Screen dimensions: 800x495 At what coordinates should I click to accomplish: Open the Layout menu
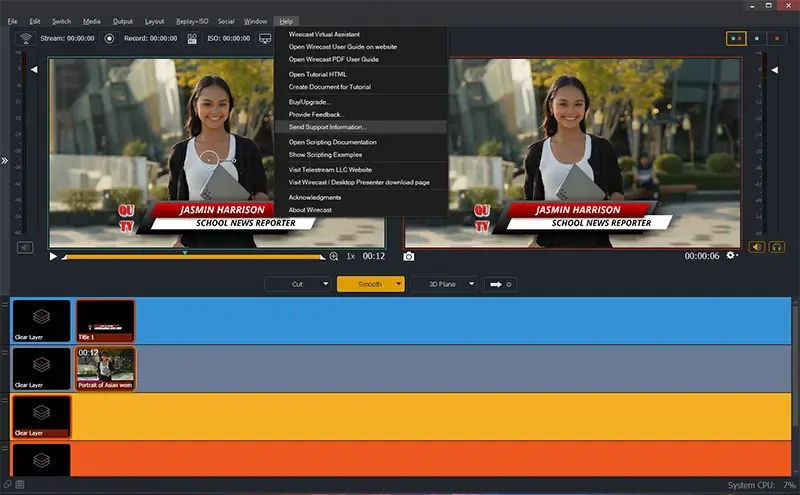point(154,21)
